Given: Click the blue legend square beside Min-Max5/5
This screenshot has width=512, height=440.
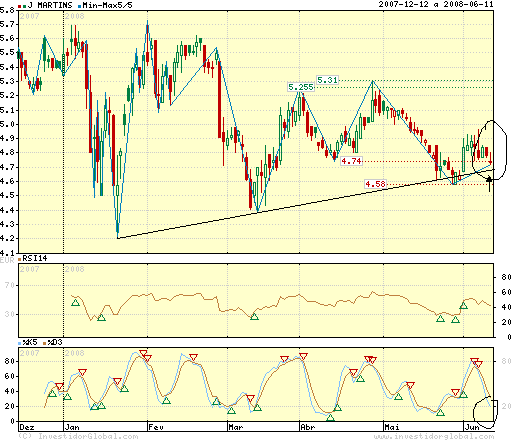Looking at the screenshot, I should (80, 6).
